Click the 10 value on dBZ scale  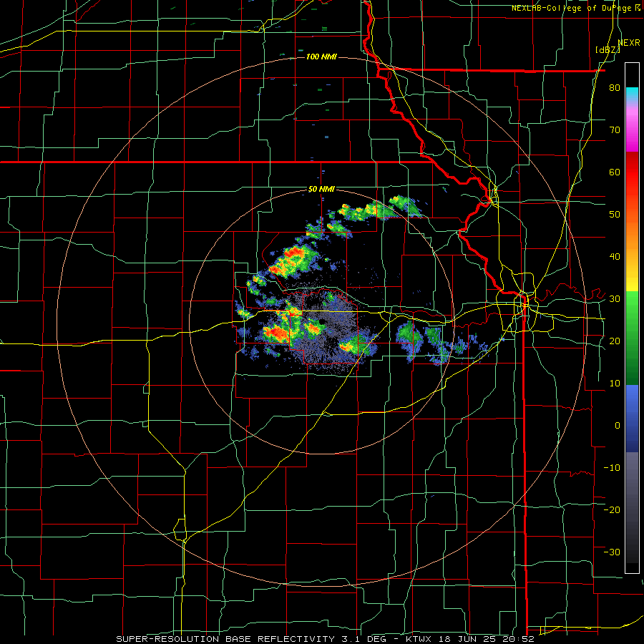coord(615,384)
